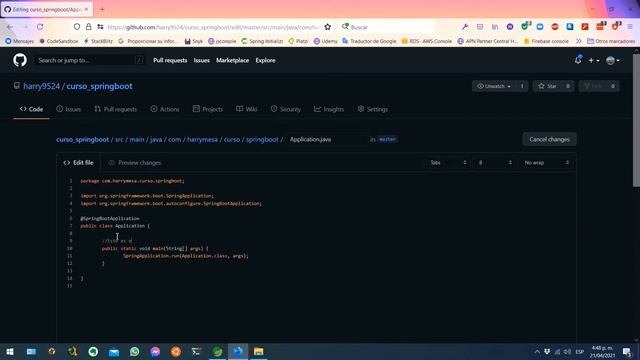
Task: Open the StackBlitz bookmark
Action: click(x=98, y=41)
